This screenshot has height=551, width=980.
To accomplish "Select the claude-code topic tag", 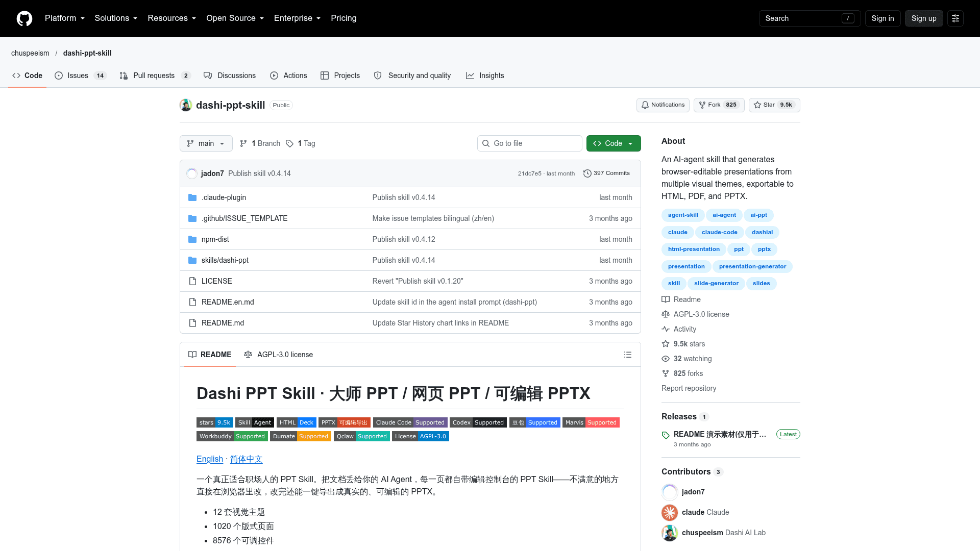I will 719,232.
